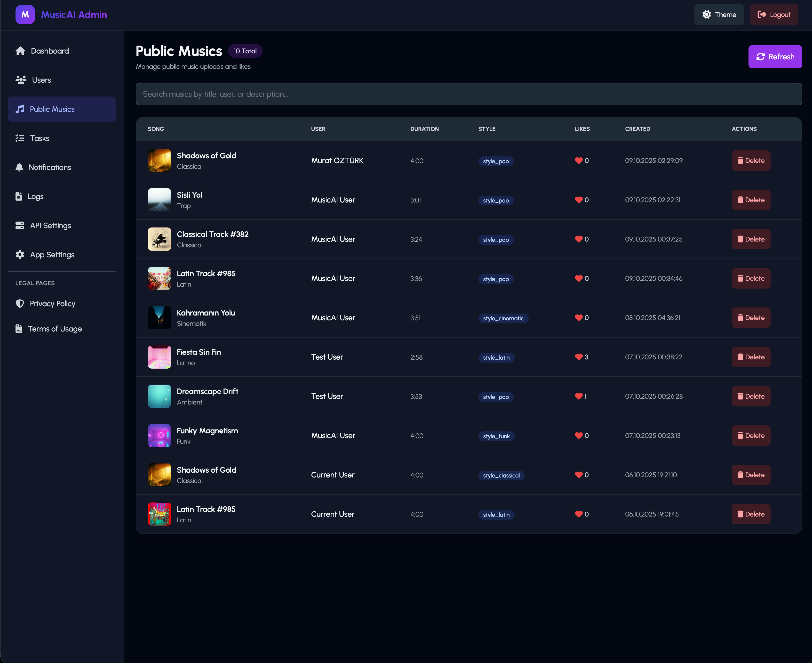Go to the Users section

point(62,80)
